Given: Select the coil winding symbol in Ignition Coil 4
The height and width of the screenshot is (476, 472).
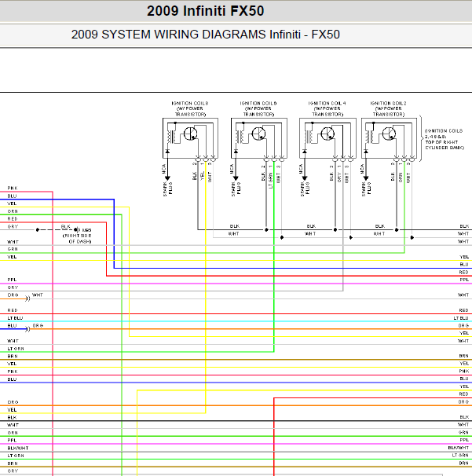Looking at the screenshot, I should (309, 137).
